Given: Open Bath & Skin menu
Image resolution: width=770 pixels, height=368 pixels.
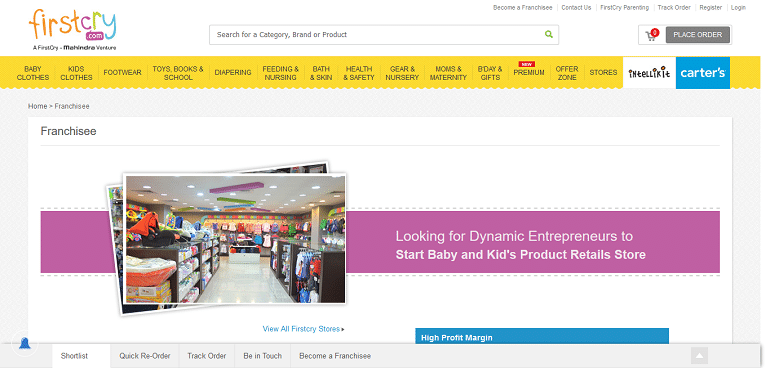Looking at the screenshot, I should [321, 73].
